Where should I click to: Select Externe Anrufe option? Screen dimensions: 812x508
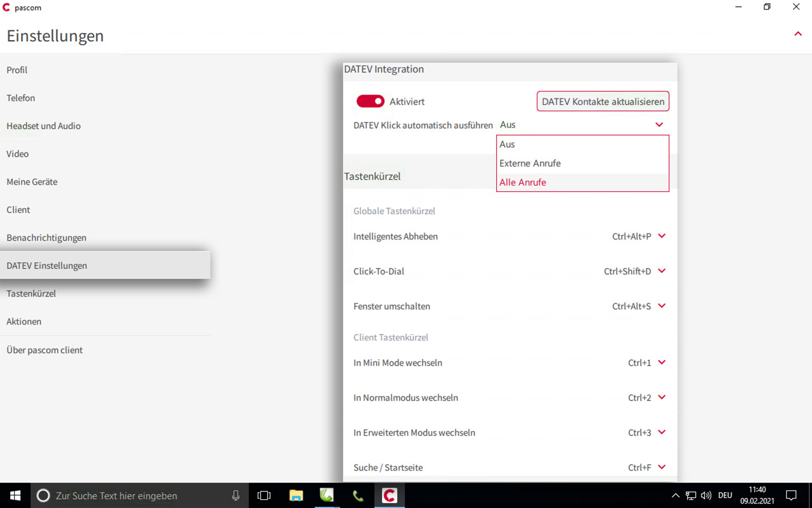click(x=582, y=163)
